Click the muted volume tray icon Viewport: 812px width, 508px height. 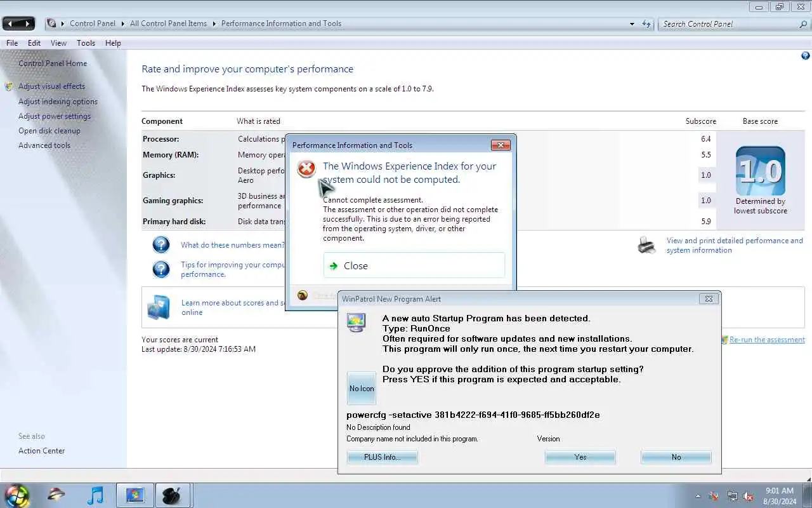(748, 496)
